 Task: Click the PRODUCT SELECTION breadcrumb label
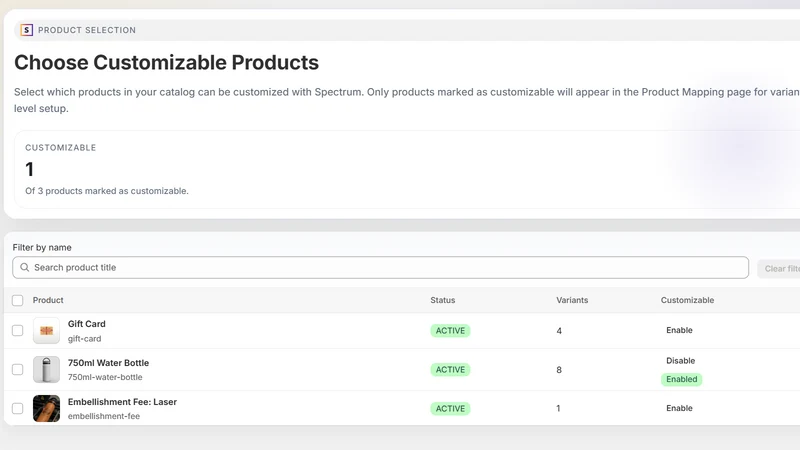87,30
